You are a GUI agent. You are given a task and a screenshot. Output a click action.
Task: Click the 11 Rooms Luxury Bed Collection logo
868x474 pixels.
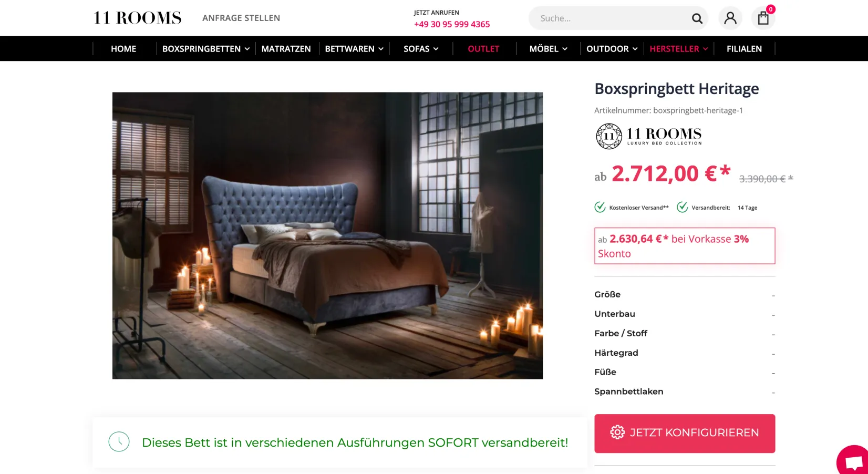point(649,136)
